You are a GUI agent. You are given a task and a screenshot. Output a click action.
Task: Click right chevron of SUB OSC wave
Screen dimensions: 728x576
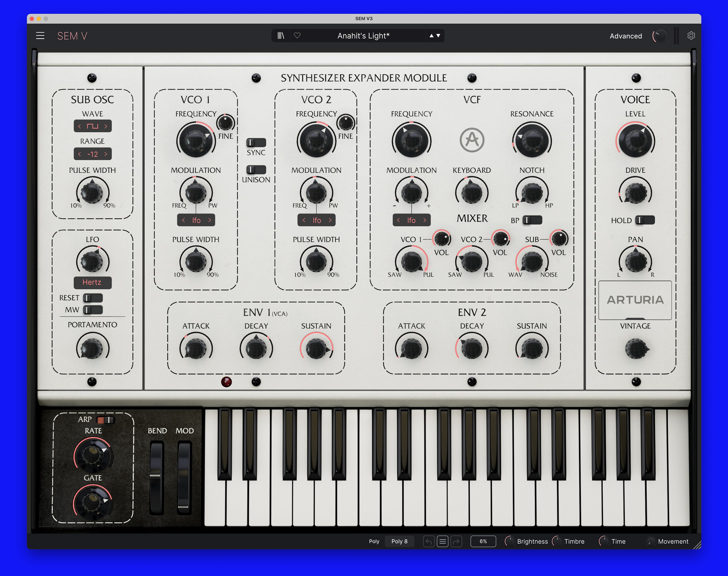pyautogui.click(x=106, y=127)
